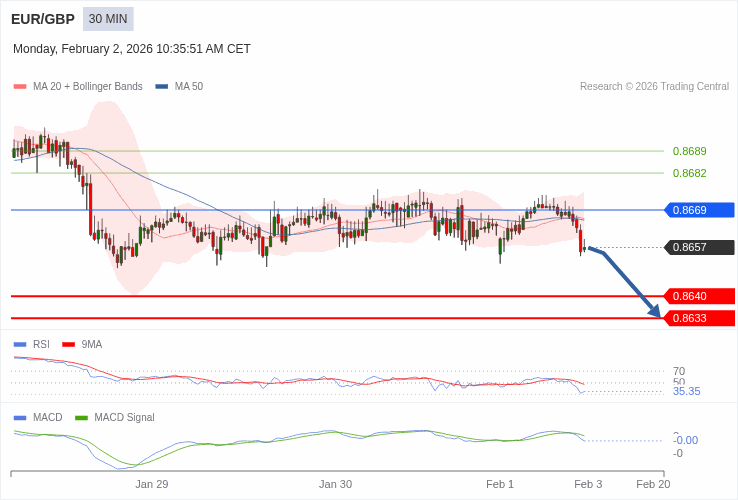Image resolution: width=738 pixels, height=500 pixels.
Task: Toggle the MACD Signal legend label
Action: tap(124, 418)
